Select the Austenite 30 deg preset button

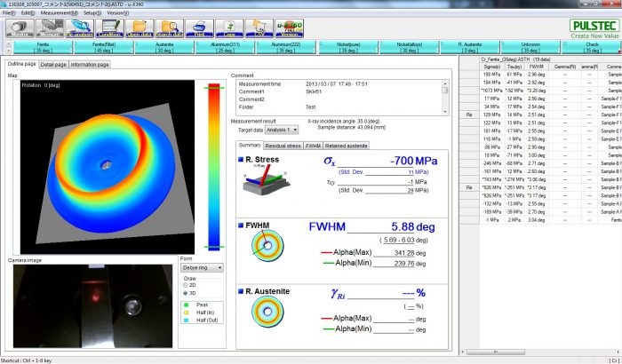coord(164,46)
